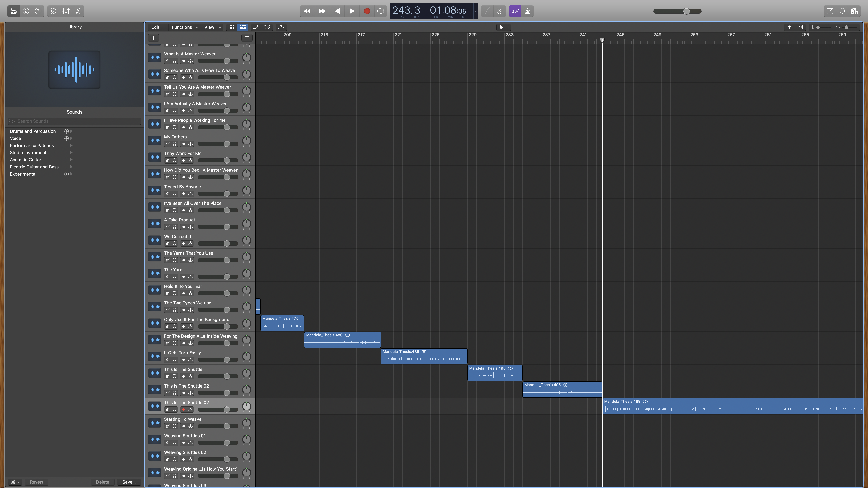Click the Tuner icon
Screen dimensions: 868x488
tap(487, 11)
